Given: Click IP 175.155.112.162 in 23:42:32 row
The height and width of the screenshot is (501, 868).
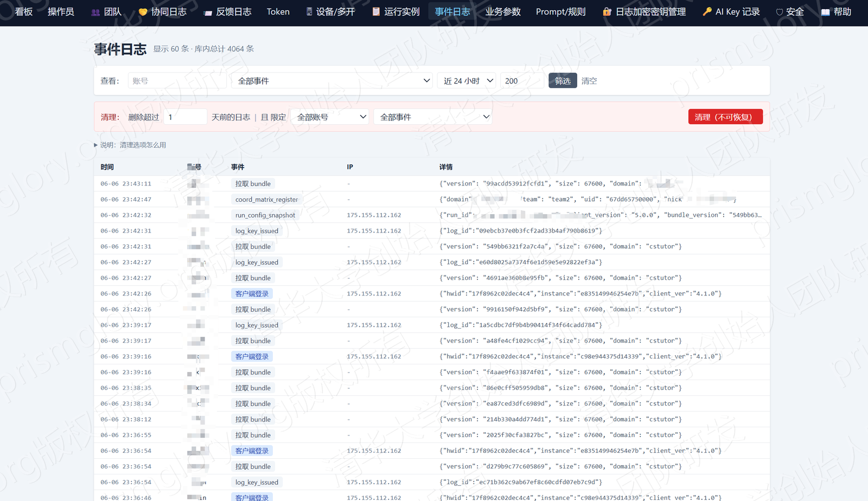Looking at the screenshot, I should point(374,215).
